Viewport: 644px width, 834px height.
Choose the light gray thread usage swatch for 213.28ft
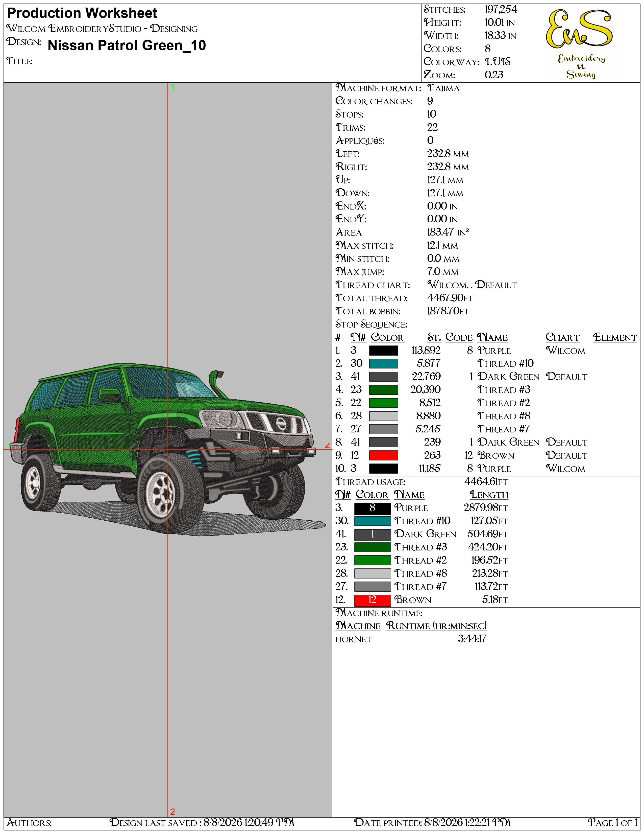coord(372,574)
